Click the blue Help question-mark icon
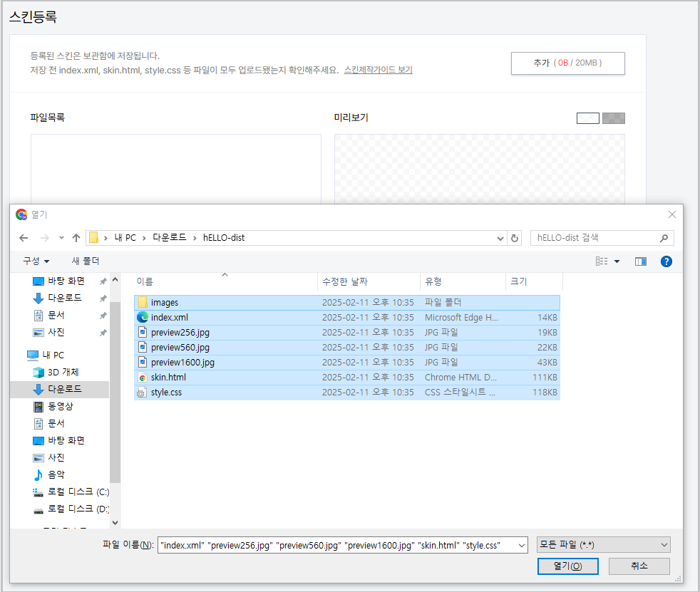 pos(666,261)
